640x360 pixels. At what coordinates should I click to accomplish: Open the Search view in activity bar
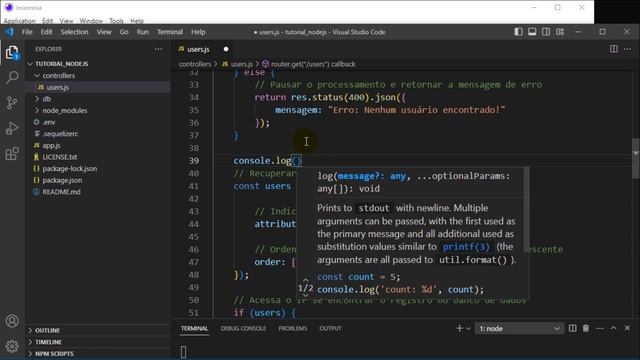[12, 77]
